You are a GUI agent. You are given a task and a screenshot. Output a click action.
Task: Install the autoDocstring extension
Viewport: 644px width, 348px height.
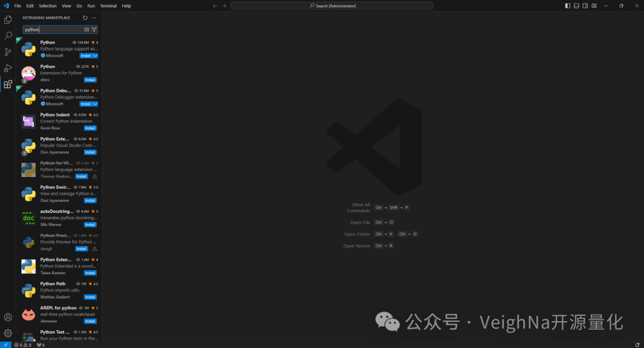pyautogui.click(x=90, y=225)
